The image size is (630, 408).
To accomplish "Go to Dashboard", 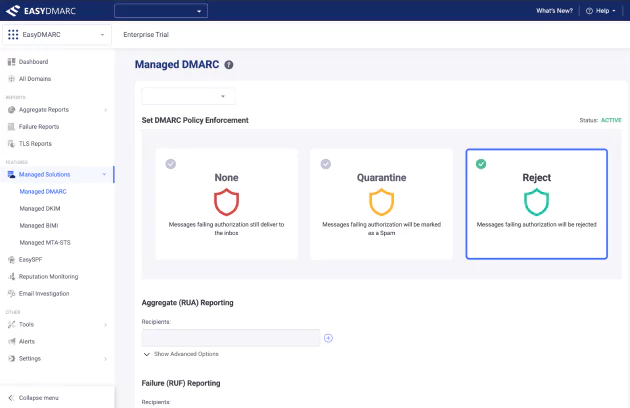I will [x=33, y=62].
